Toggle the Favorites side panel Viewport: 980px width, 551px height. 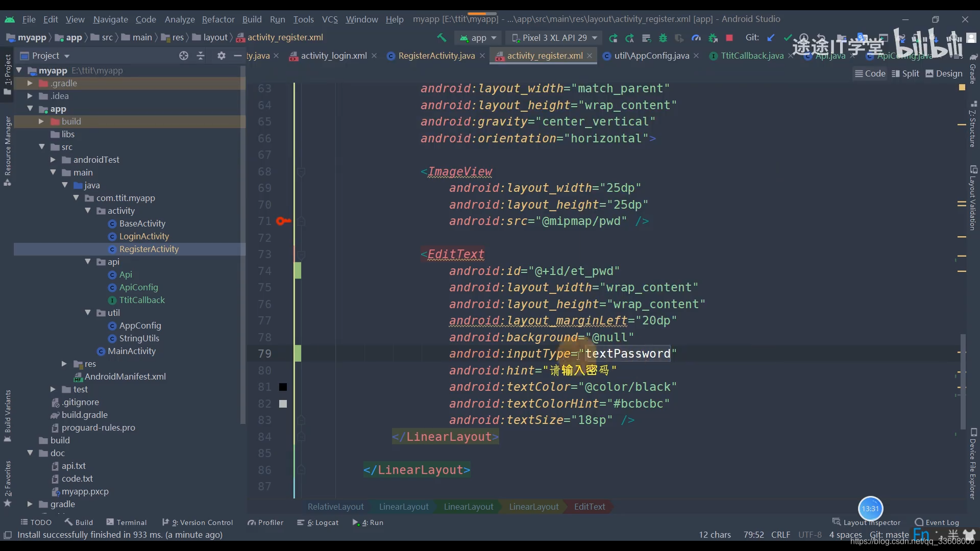[x=8, y=484]
